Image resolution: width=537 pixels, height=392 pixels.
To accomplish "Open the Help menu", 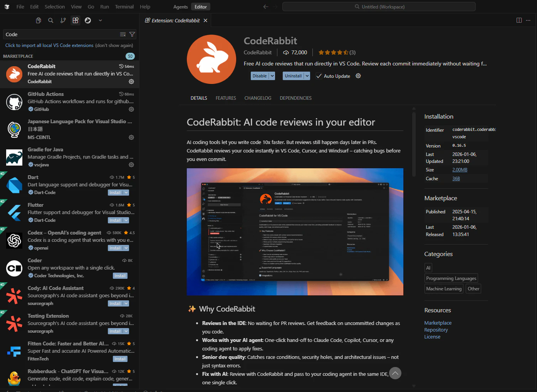I will tap(145, 7).
